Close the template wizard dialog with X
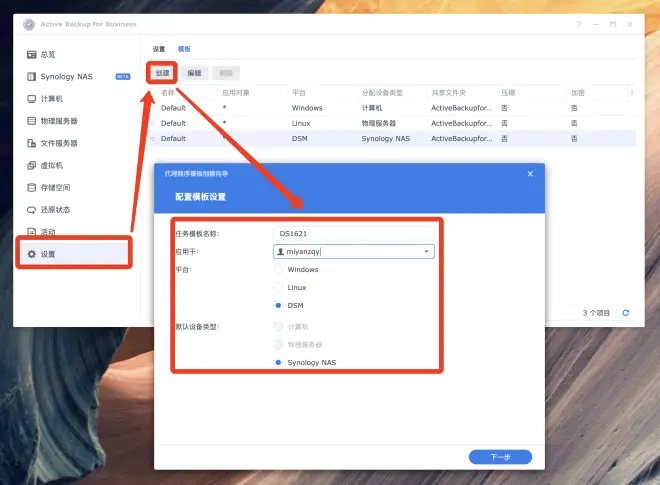The height and width of the screenshot is (485, 660). [530, 173]
